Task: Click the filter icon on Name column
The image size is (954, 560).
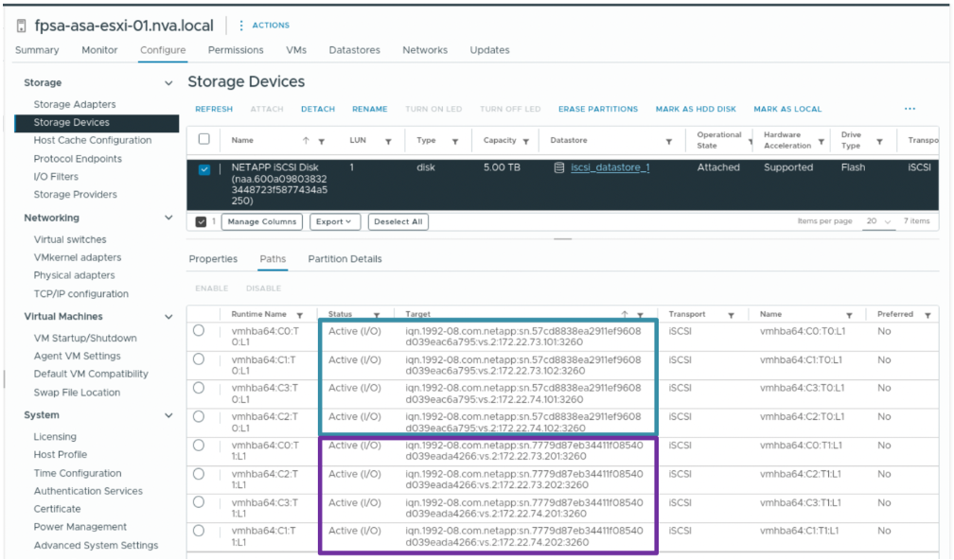Action: [321, 142]
